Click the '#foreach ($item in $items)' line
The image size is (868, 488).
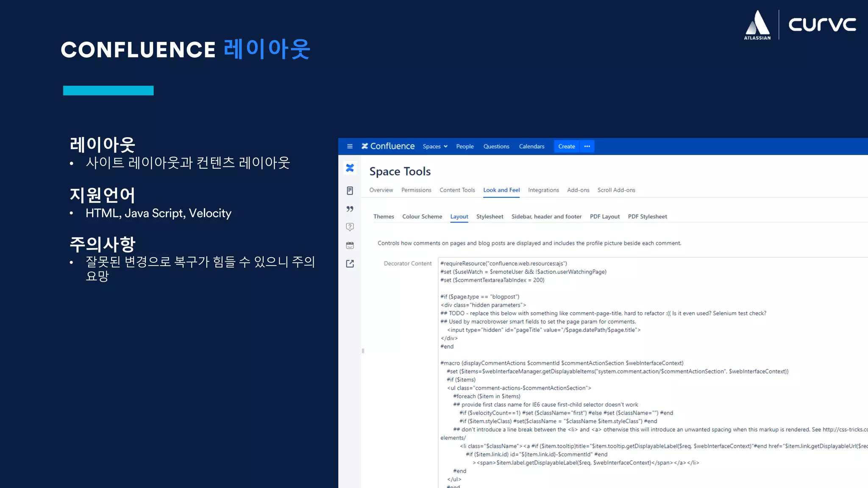pos(487,396)
